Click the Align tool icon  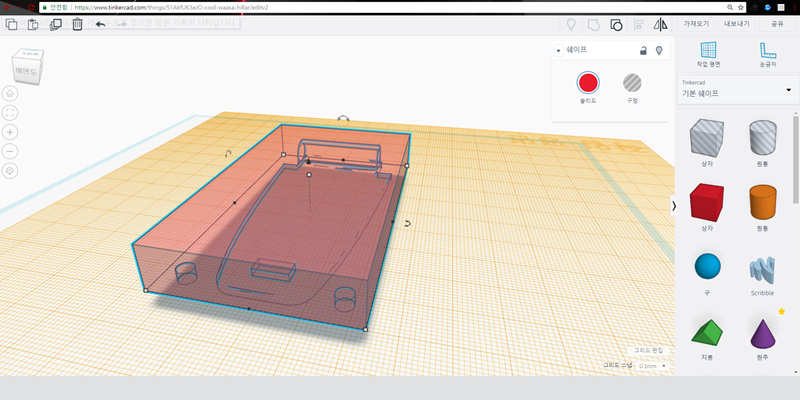639,24
